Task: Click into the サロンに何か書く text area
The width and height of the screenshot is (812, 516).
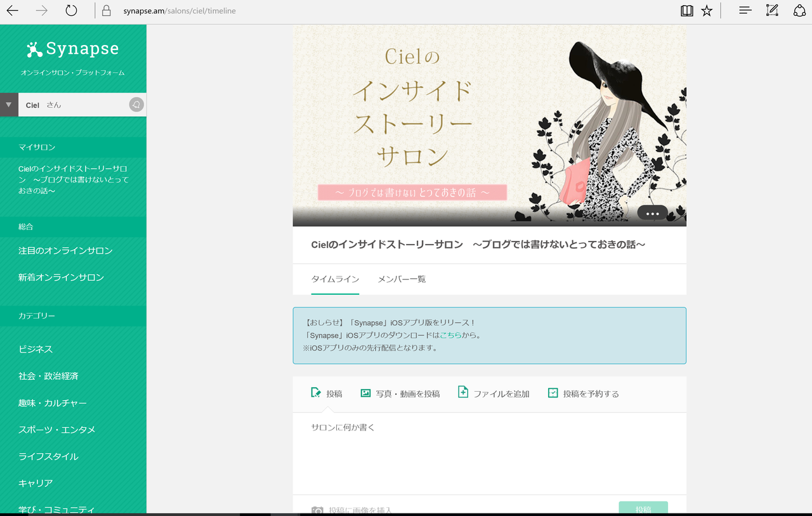Action: (x=489, y=453)
